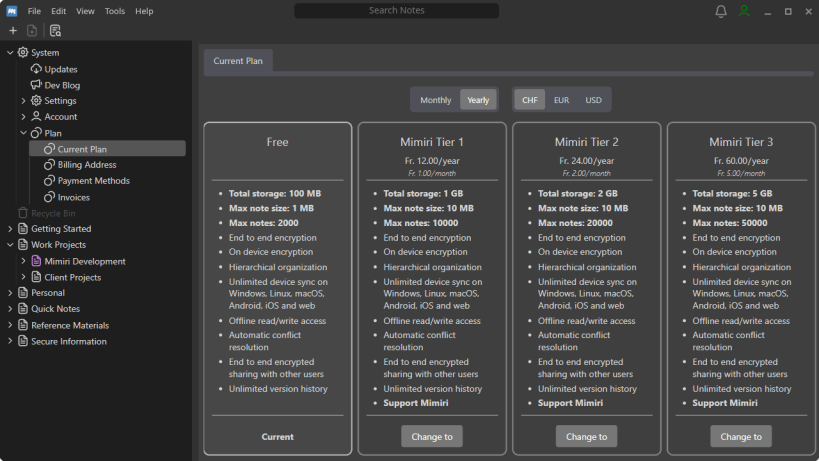Viewport: 819px width, 461px height.
Task: Open the File menu
Action: click(x=34, y=11)
